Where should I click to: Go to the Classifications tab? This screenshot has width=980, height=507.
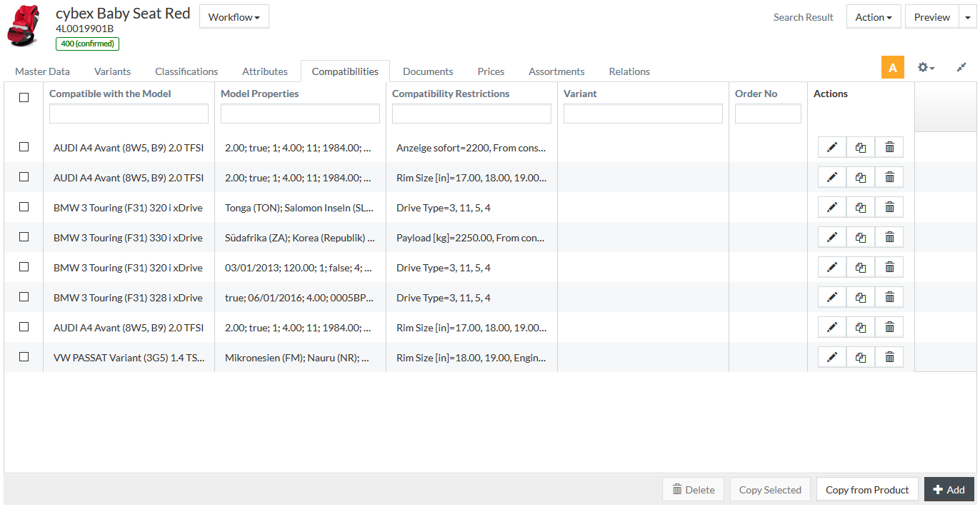(186, 71)
